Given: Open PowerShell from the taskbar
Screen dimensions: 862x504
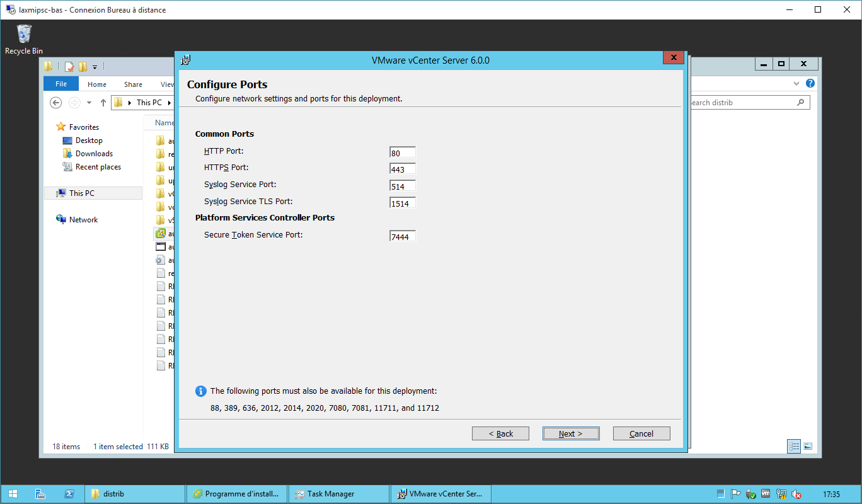Looking at the screenshot, I should (70, 494).
